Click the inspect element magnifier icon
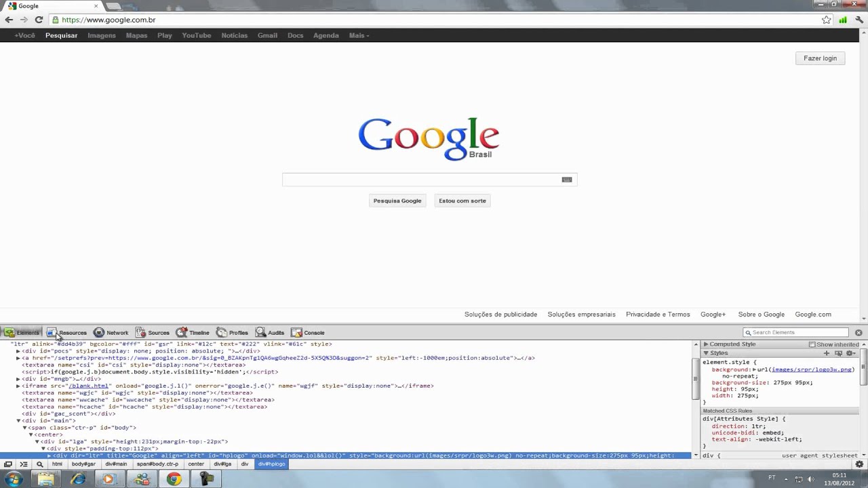This screenshot has width=868, height=488. (40, 464)
